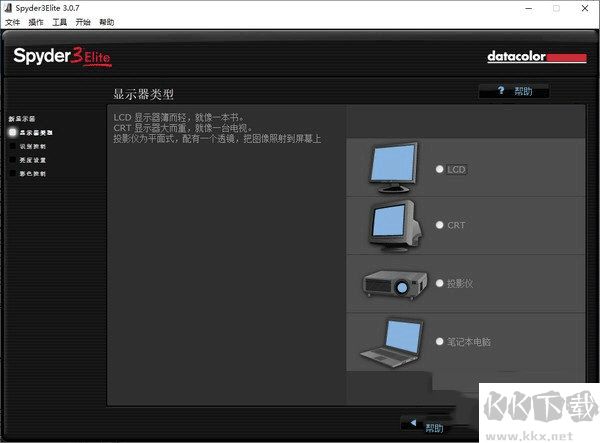Go to the 识别控制 step in sidebar
The width and height of the screenshot is (600, 443).
tap(28, 146)
